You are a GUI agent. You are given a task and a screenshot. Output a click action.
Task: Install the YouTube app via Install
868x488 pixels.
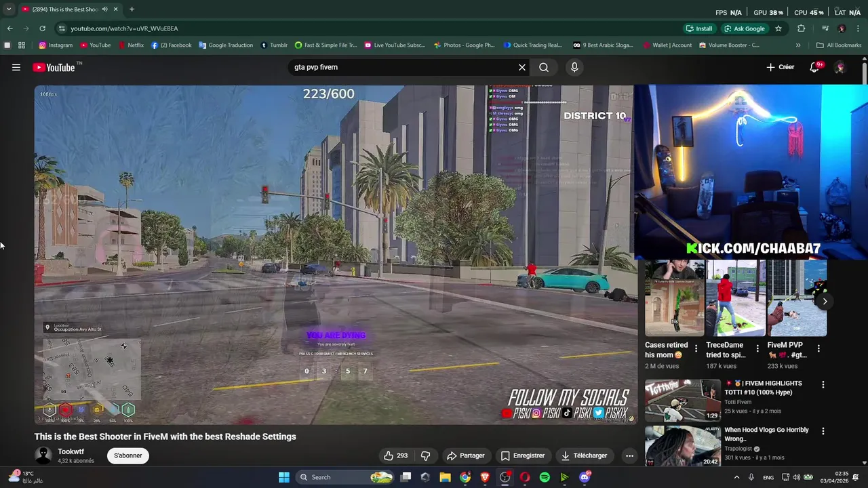[x=699, y=28]
